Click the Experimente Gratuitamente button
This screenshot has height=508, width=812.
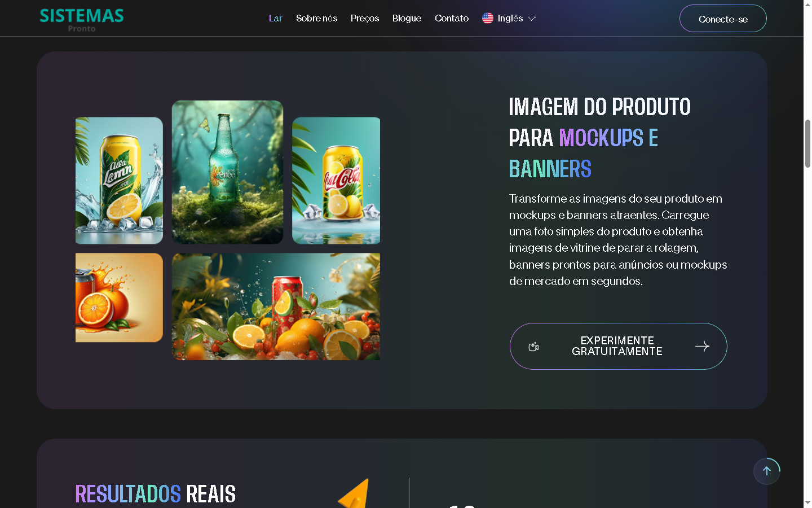tap(618, 346)
